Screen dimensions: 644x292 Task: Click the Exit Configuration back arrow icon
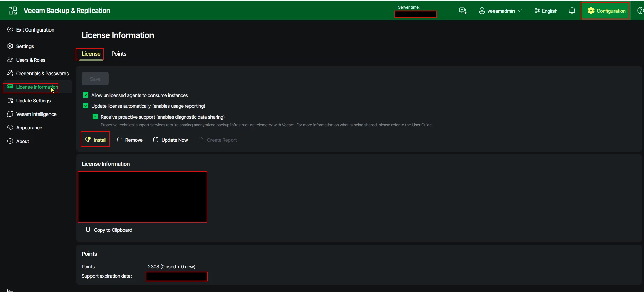[x=10, y=30]
